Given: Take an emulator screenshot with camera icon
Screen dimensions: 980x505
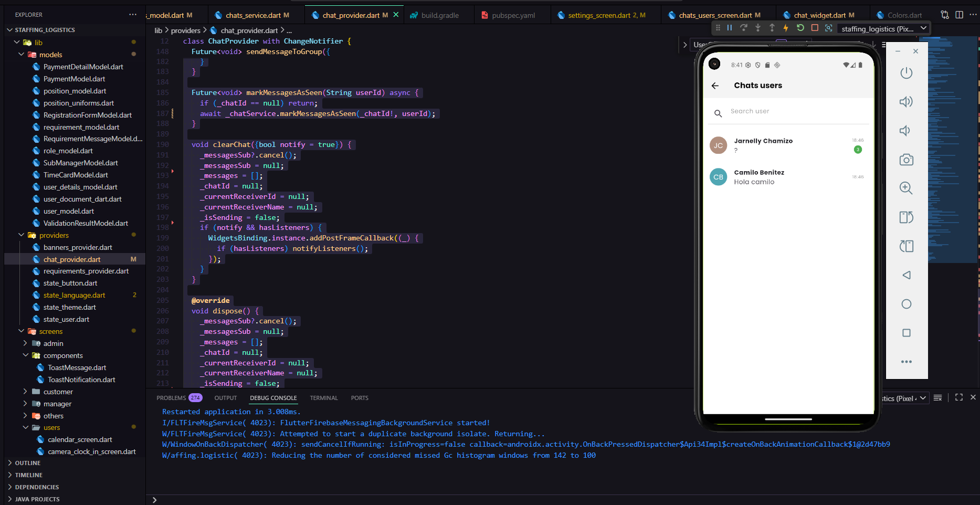Looking at the screenshot, I should point(906,160).
